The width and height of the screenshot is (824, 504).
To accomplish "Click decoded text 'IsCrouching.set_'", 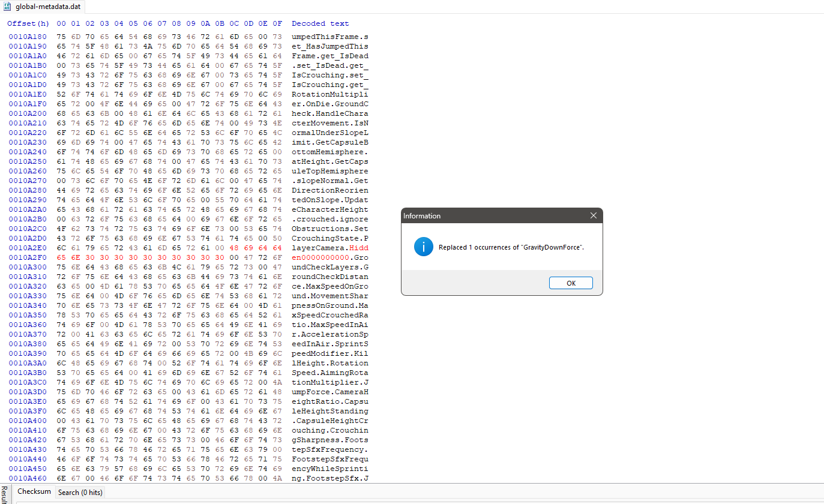I will (330, 76).
